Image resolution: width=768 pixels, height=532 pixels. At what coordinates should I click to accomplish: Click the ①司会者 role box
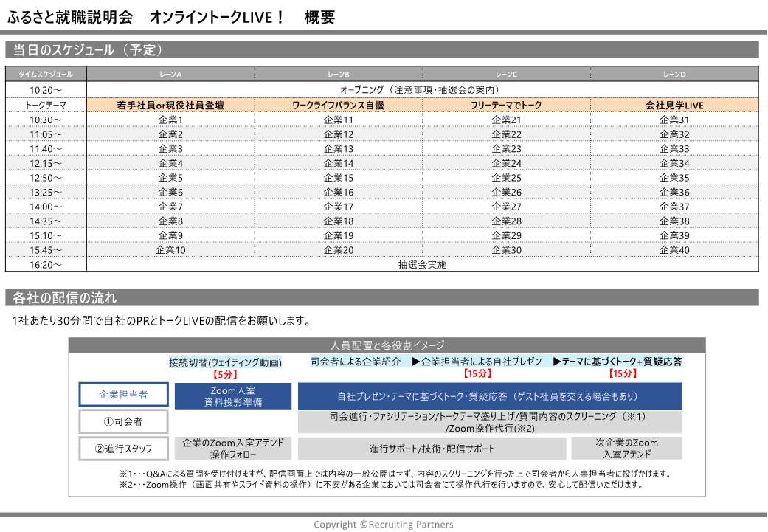click(x=123, y=421)
